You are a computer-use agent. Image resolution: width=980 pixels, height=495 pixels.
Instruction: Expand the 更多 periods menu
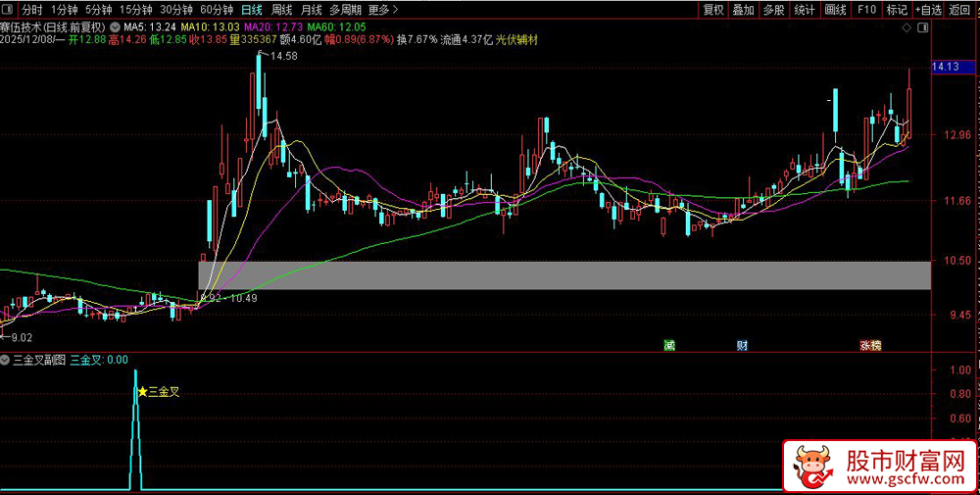(383, 10)
